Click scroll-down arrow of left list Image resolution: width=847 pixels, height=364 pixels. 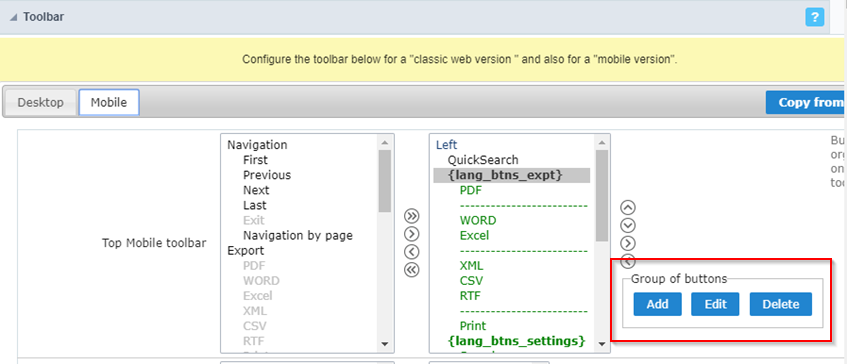coord(385,344)
